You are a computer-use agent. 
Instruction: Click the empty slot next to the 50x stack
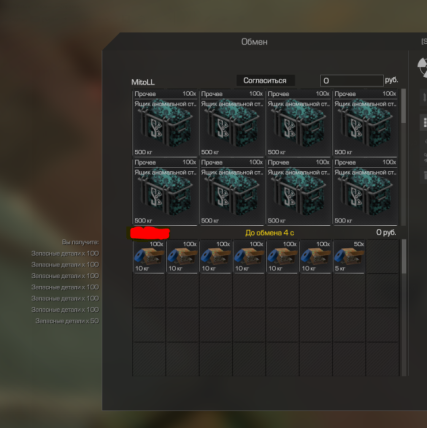pyautogui.click(x=382, y=257)
